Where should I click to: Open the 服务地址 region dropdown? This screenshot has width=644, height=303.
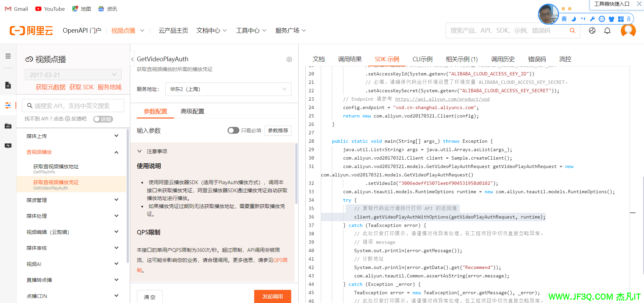pos(228,89)
